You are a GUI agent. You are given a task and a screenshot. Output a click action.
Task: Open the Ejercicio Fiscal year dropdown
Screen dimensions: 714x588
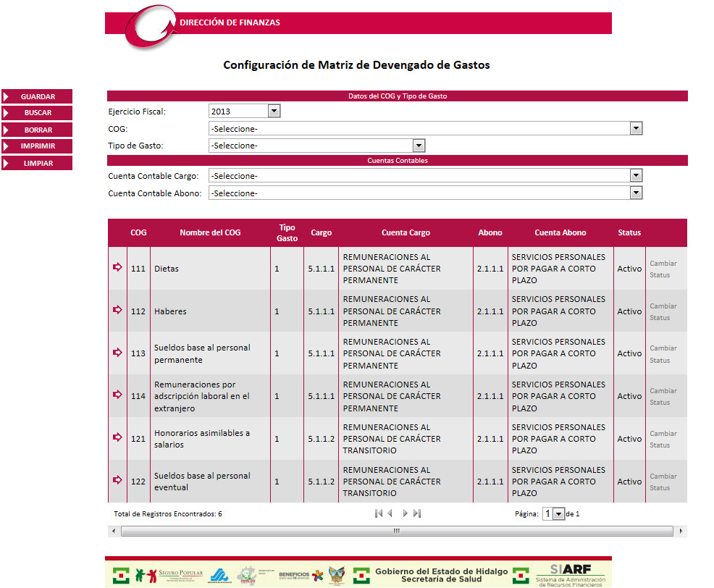[273, 112]
